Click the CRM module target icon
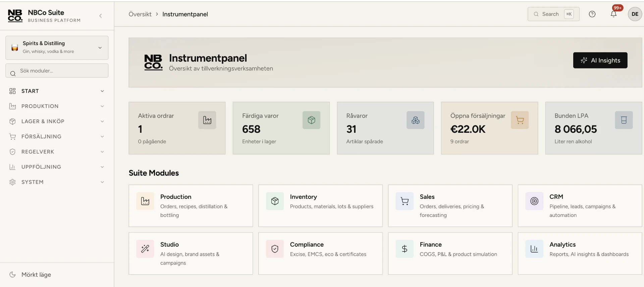This screenshot has width=644, height=287. pyautogui.click(x=534, y=201)
